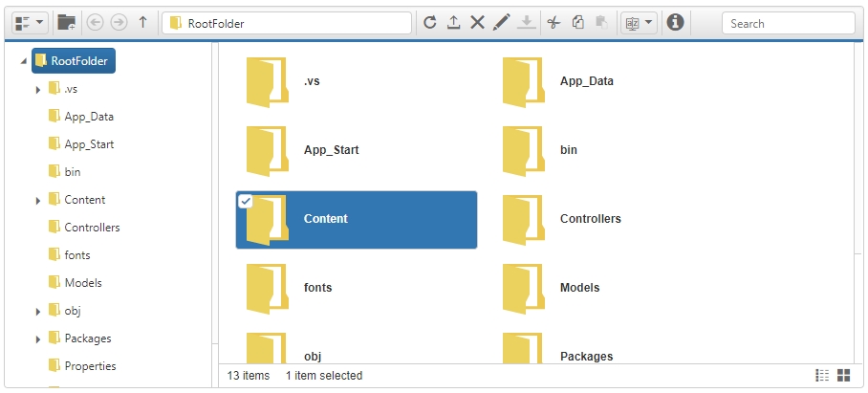The image size is (868, 393).
Task: Click the New Folder toolbar icon
Action: click(x=66, y=23)
